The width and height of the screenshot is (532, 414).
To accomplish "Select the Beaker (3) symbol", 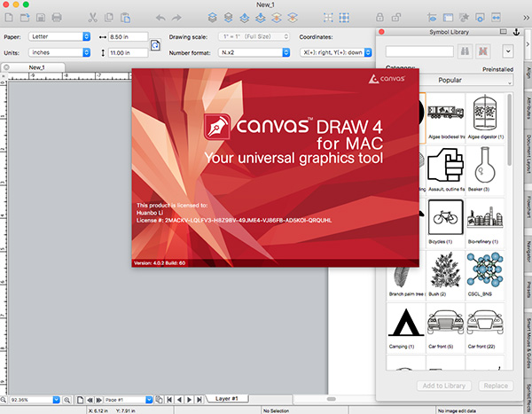I will (x=485, y=169).
